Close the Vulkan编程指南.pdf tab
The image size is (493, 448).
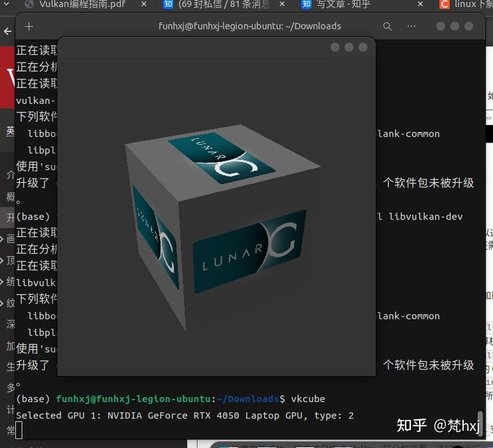(144, 4)
